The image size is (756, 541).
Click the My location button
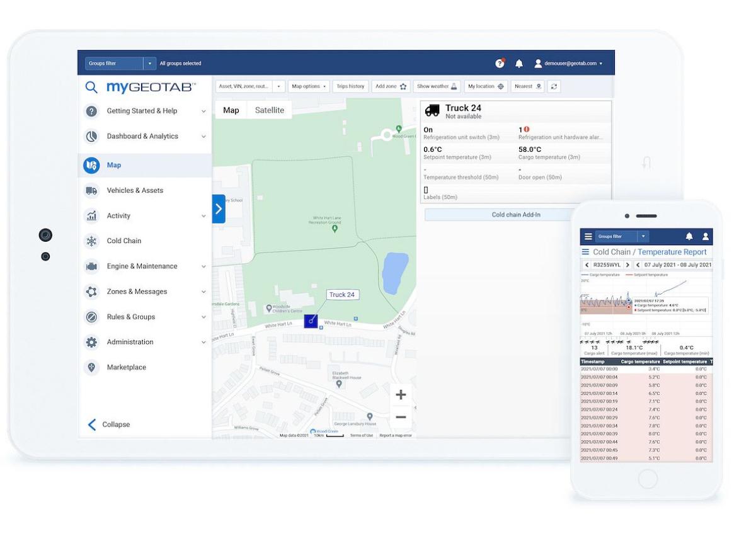(x=486, y=86)
